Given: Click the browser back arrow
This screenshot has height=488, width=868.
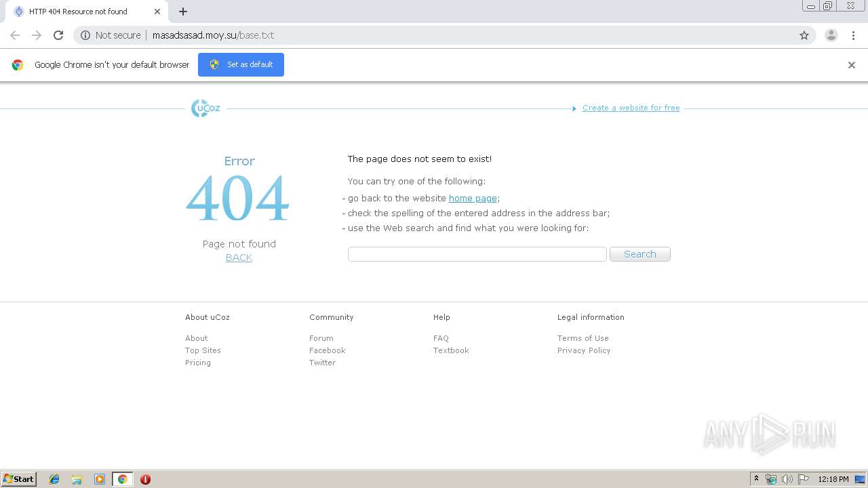Looking at the screenshot, I should click(x=15, y=35).
